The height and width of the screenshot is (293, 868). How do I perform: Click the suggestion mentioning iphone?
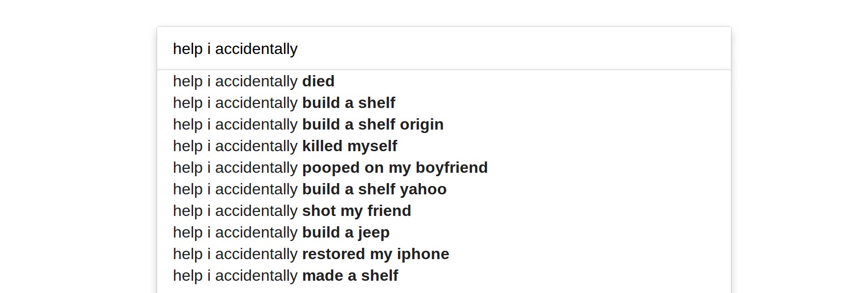[311, 254]
